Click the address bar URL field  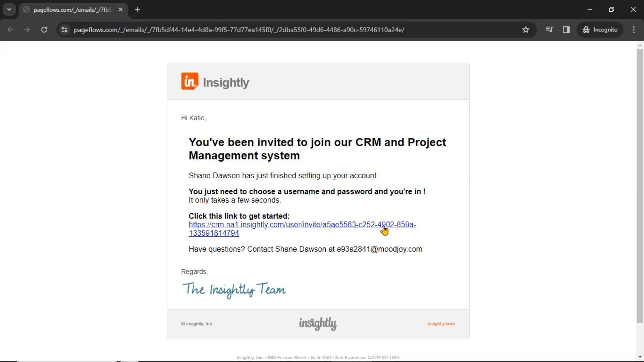point(239,30)
